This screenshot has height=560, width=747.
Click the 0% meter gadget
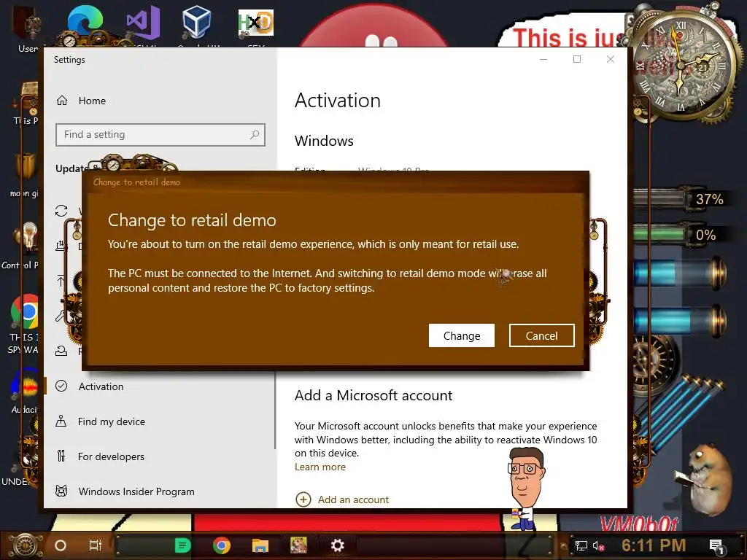[x=681, y=236]
